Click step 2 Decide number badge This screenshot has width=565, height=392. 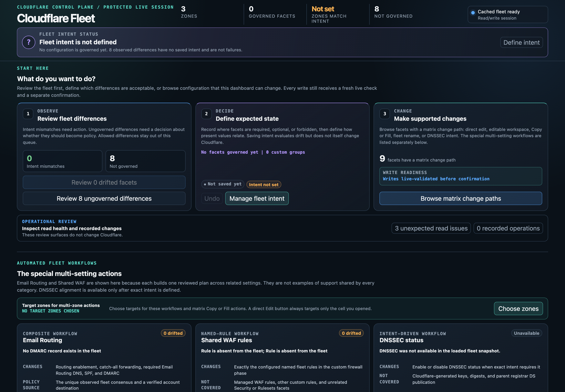point(206,114)
